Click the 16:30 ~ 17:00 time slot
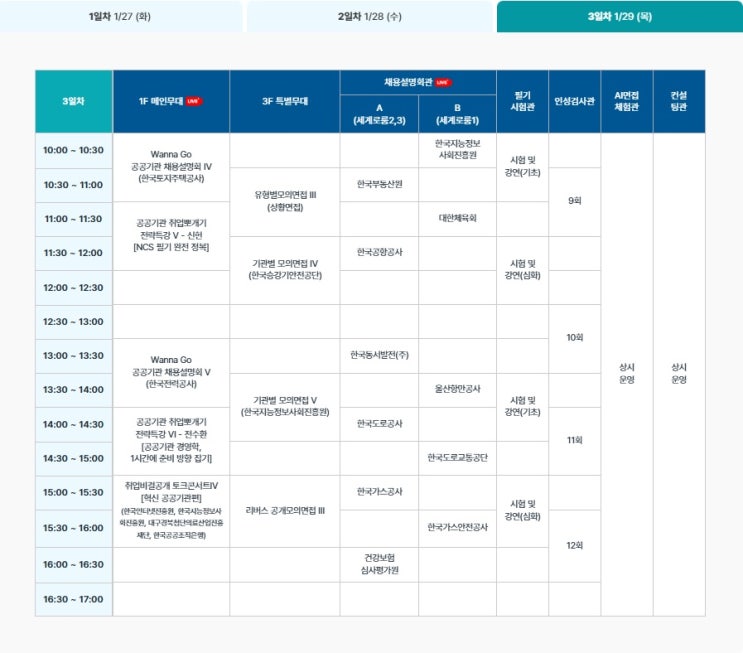This screenshot has height=653, width=743. click(x=73, y=599)
